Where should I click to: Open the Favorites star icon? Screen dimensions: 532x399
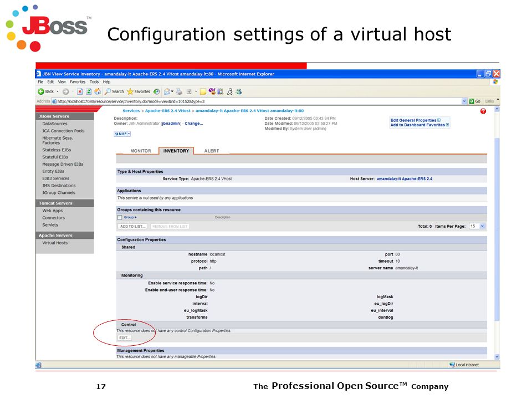click(x=130, y=91)
